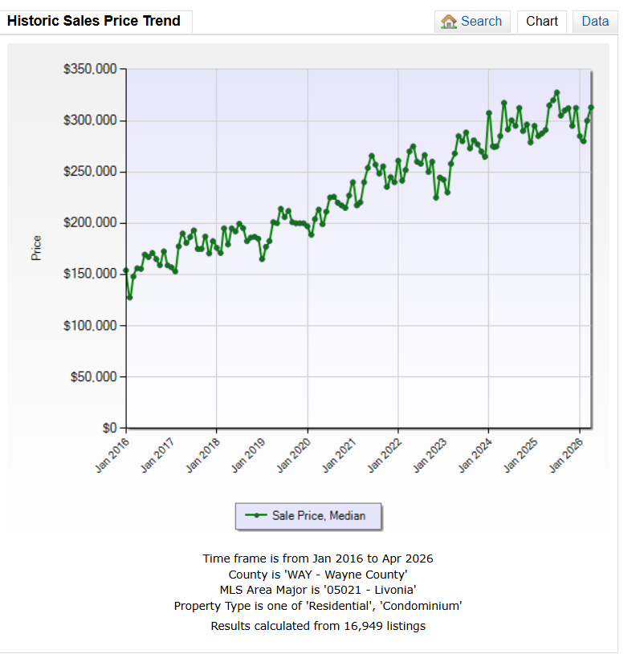Click the last data point on the line
The image size is (644, 654).
pos(591,108)
